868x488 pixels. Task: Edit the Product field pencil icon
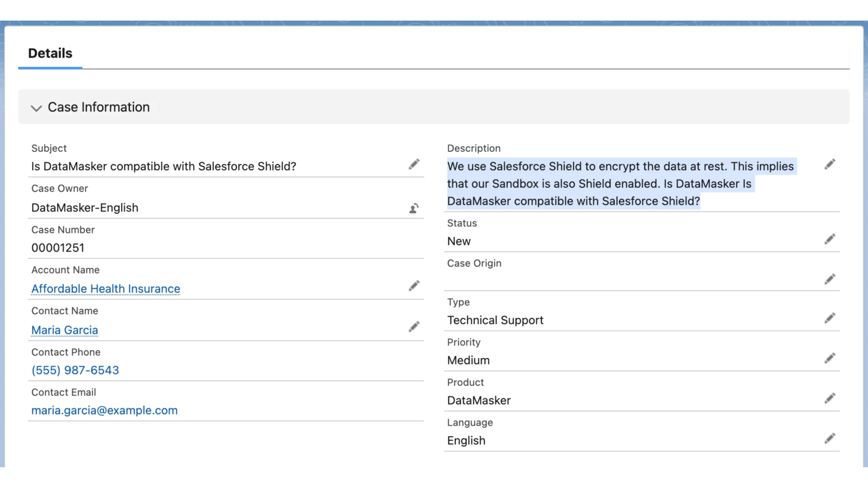point(830,398)
